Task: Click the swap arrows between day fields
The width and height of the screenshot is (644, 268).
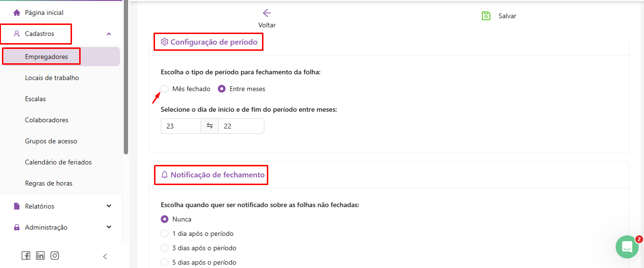Action: pos(210,126)
